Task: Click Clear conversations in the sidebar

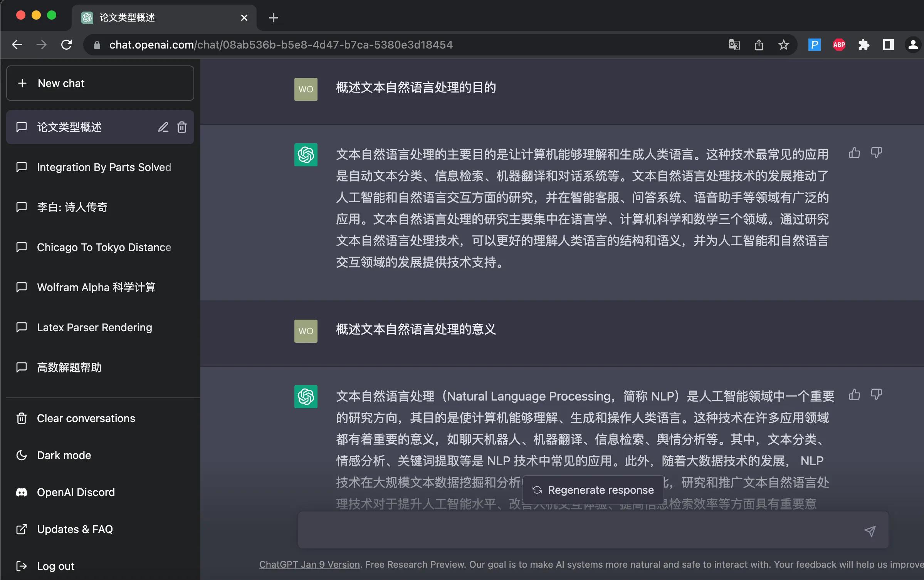Action: pos(86,418)
